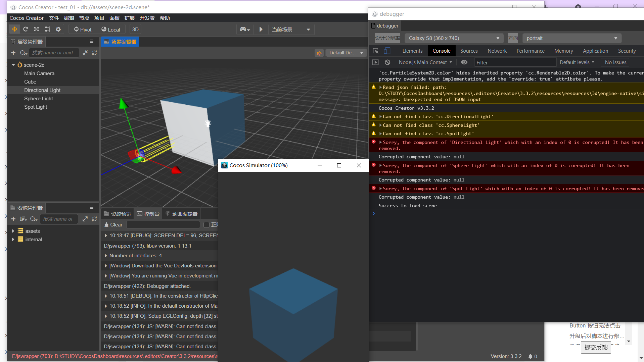Open hierarchy search type options
This screenshot has width=644, height=362.
[x=24, y=53]
